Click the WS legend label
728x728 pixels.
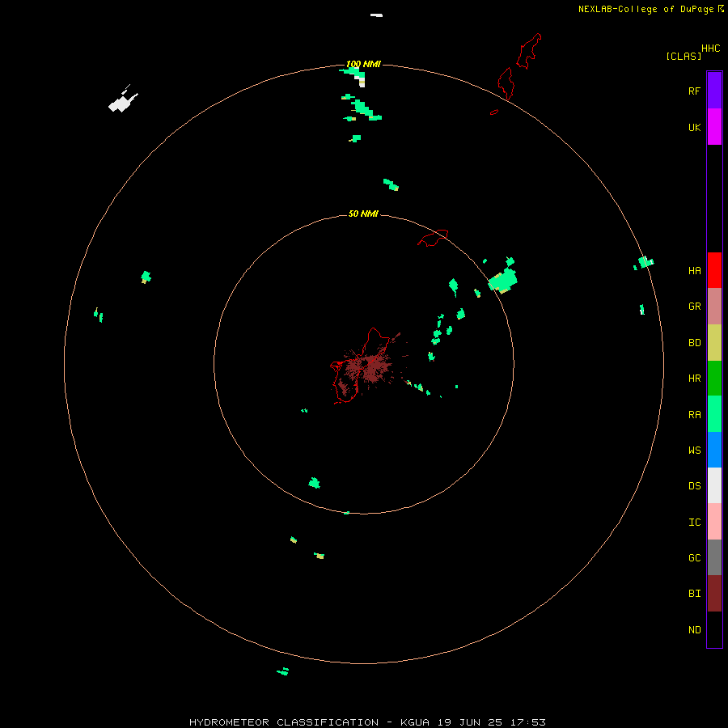[694, 451]
